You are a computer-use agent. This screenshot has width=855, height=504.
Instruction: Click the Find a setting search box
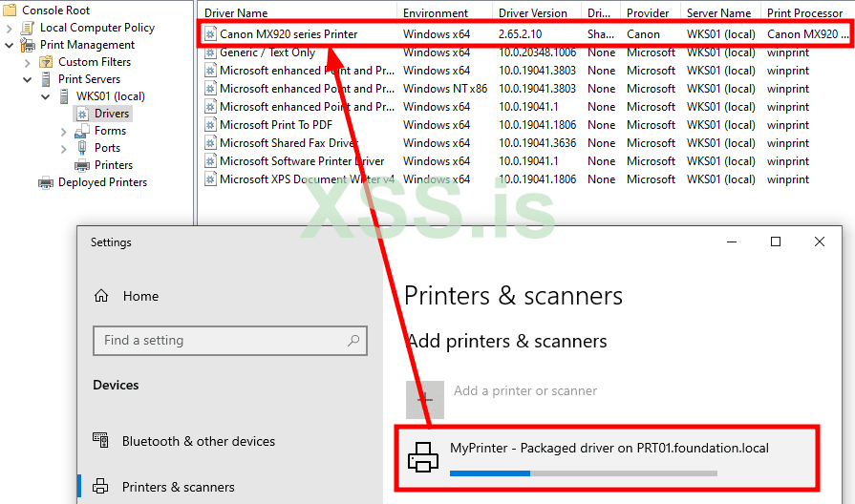point(229,341)
